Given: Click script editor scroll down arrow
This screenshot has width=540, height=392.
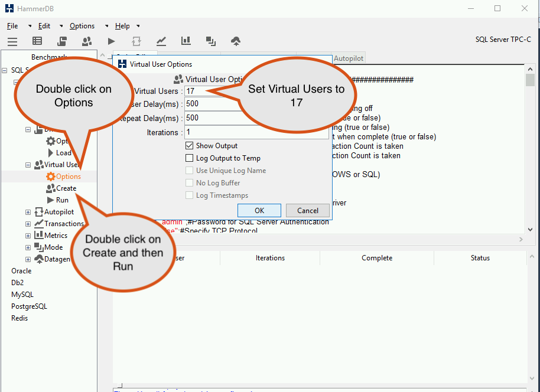Looking at the screenshot, I should [531, 230].
